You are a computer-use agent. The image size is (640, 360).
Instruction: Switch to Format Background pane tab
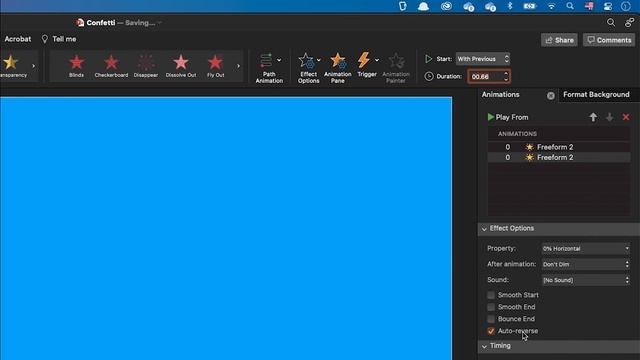pos(596,95)
